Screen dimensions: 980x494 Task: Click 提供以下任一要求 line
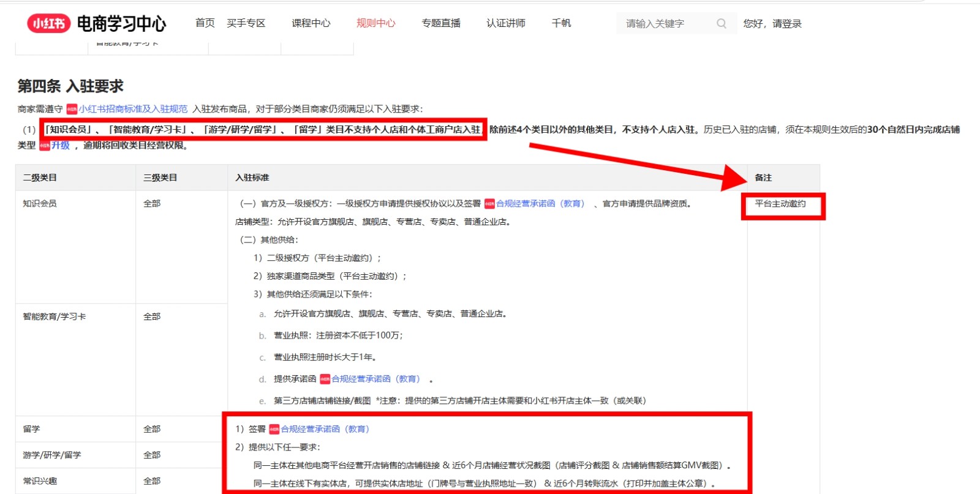278,447
